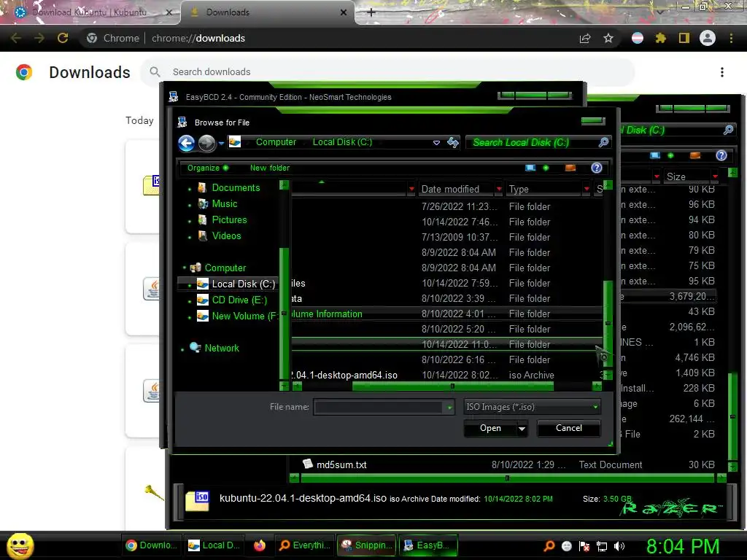The height and width of the screenshot is (560, 747).
Task: Select the desktop-amd64.iso file row
Action: (447, 376)
